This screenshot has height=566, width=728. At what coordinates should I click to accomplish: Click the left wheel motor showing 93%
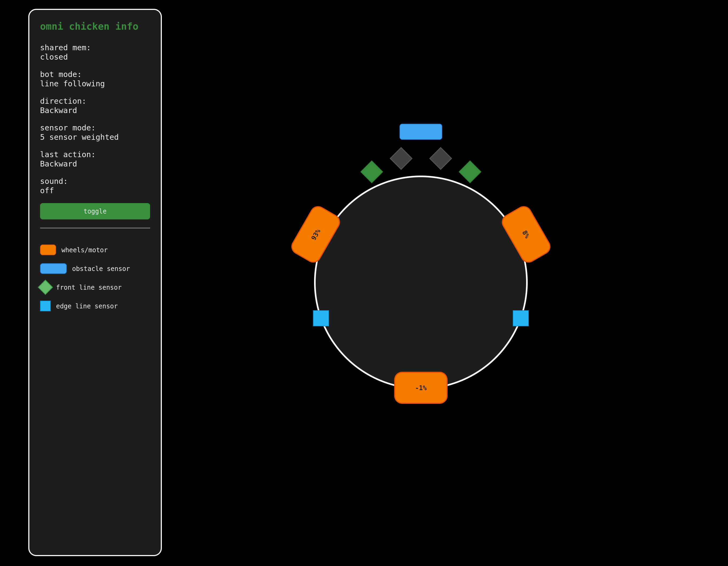316,234
